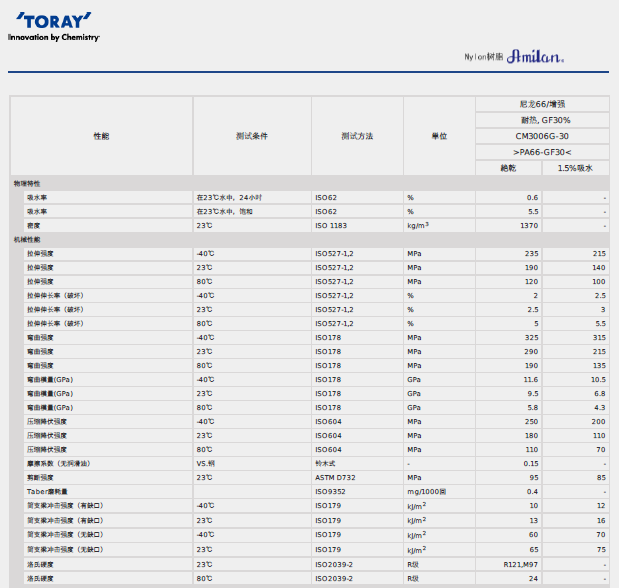This screenshot has height=588, width=619.
Task: Select the 性能 column header
Action: tap(101, 136)
